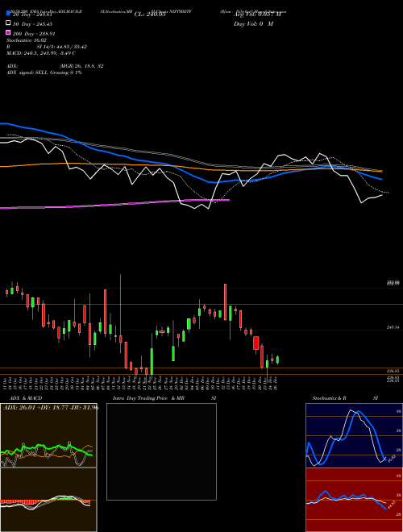
Task: Select the '200 Day - 238.91' legend text
Action: 34,34
